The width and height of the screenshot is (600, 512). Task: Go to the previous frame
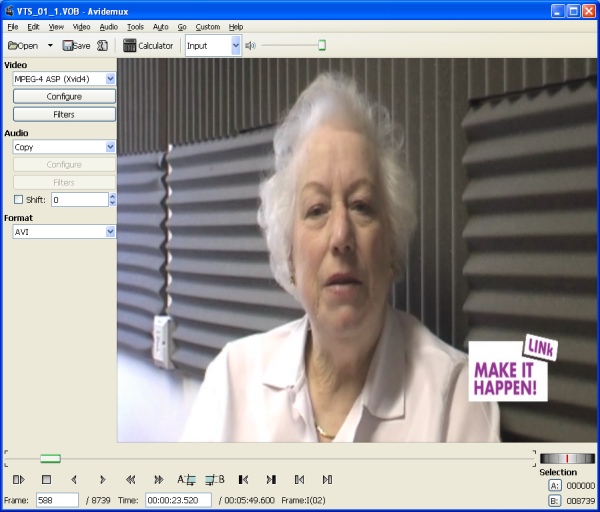click(74, 479)
